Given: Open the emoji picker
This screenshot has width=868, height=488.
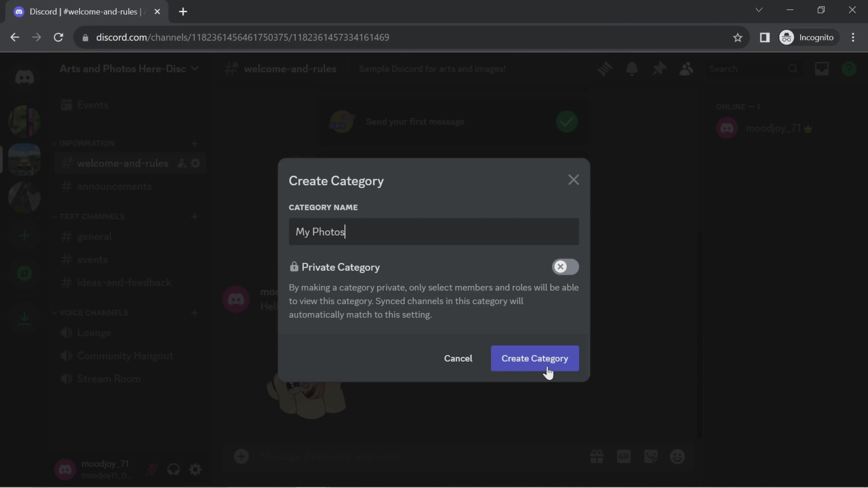Looking at the screenshot, I should click(x=677, y=457).
